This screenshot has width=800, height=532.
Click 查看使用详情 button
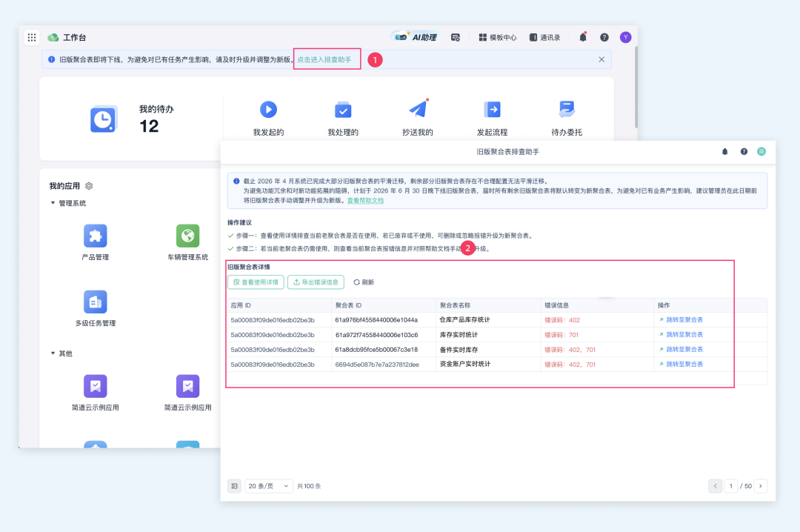pos(256,282)
